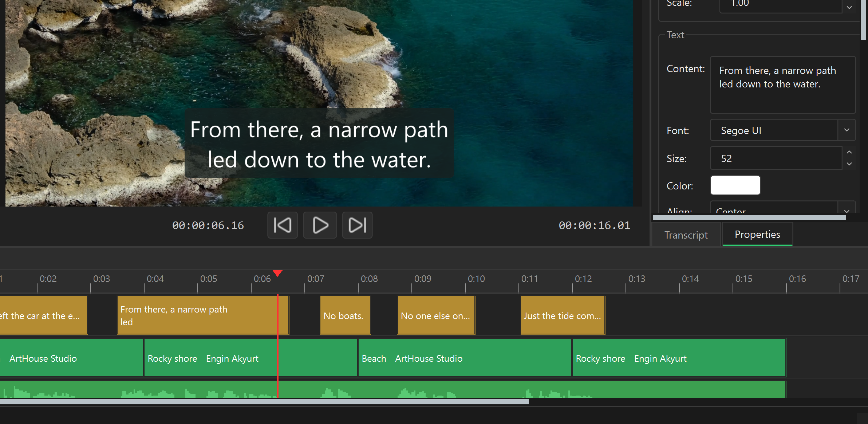Image resolution: width=868 pixels, height=424 pixels.
Task: Start playback with the Play button
Action: click(x=320, y=225)
